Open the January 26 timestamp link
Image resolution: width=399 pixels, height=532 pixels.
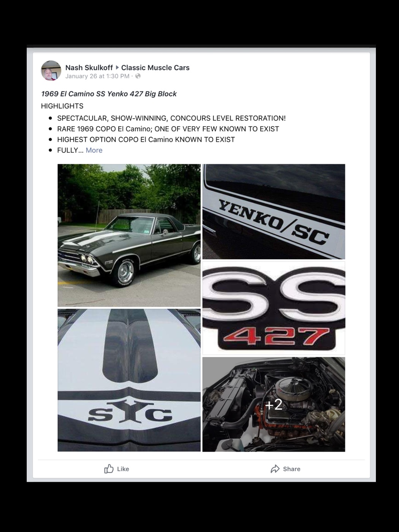(x=97, y=76)
